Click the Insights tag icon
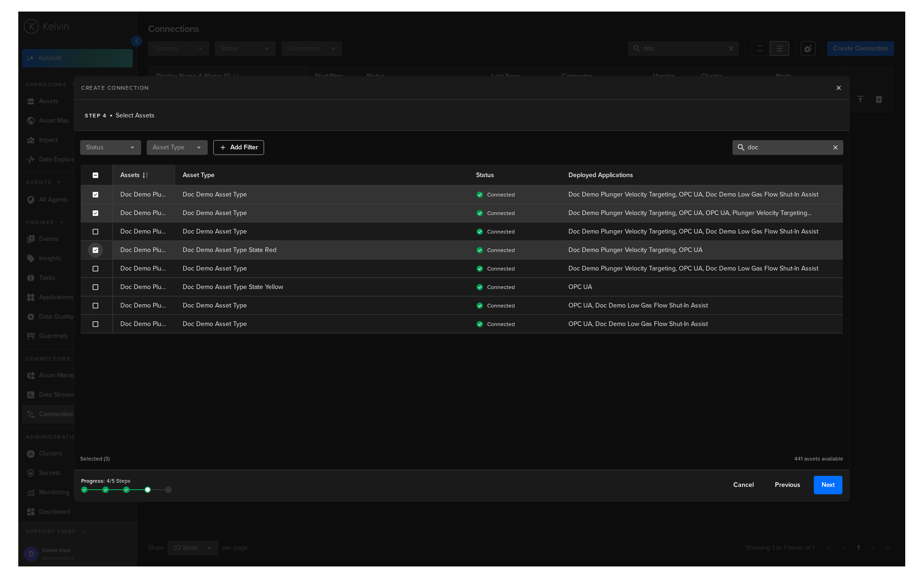This screenshot has height=578, width=924. click(31, 259)
